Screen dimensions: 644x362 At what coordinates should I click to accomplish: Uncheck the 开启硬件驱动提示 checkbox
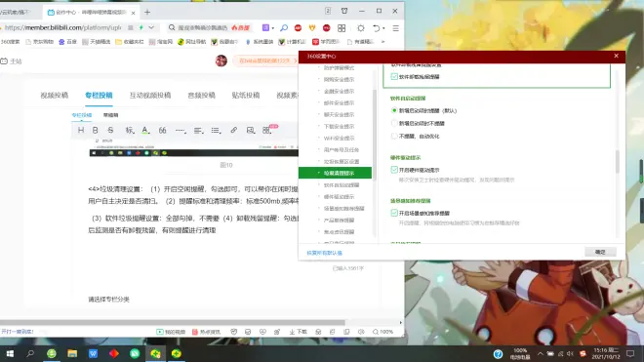click(394, 170)
